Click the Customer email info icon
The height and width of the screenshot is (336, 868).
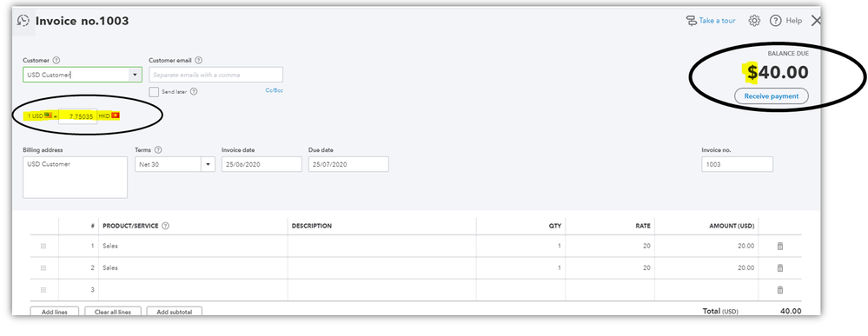pos(199,60)
